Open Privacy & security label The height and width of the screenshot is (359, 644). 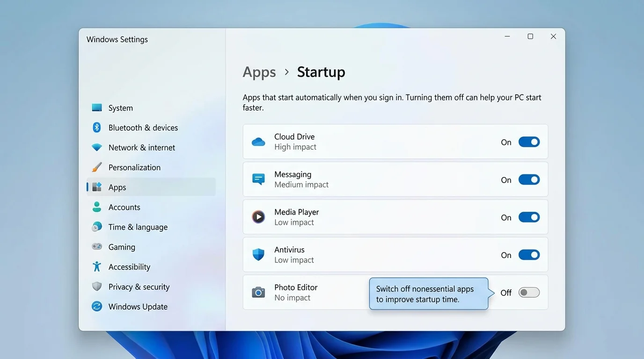(x=139, y=287)
